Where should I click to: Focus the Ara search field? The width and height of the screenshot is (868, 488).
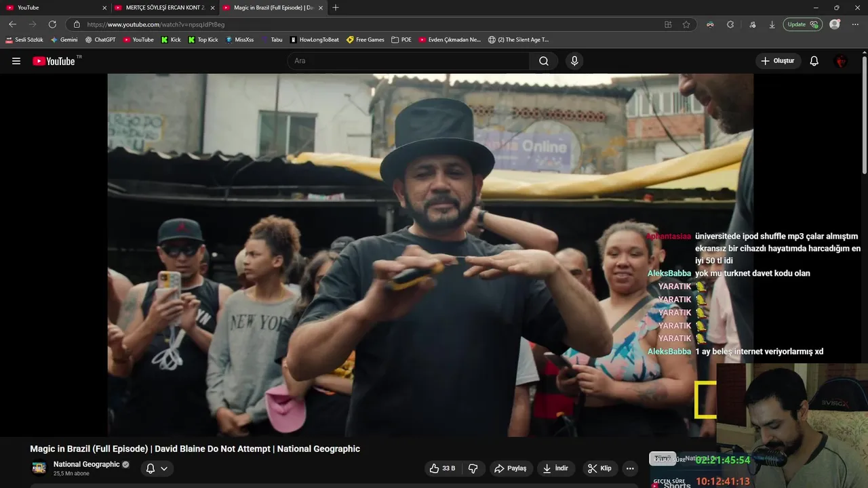tap(409, 61)
